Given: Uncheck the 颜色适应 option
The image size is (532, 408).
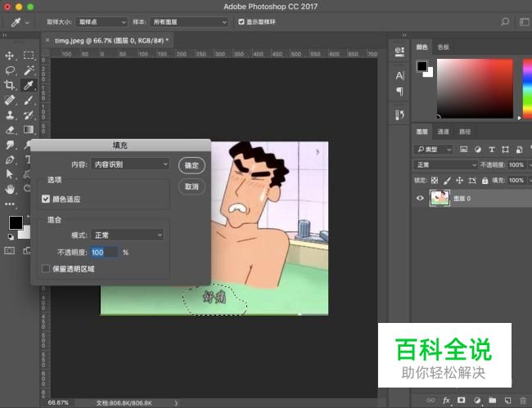Looking at the screenshot, I should click(46, 199).
